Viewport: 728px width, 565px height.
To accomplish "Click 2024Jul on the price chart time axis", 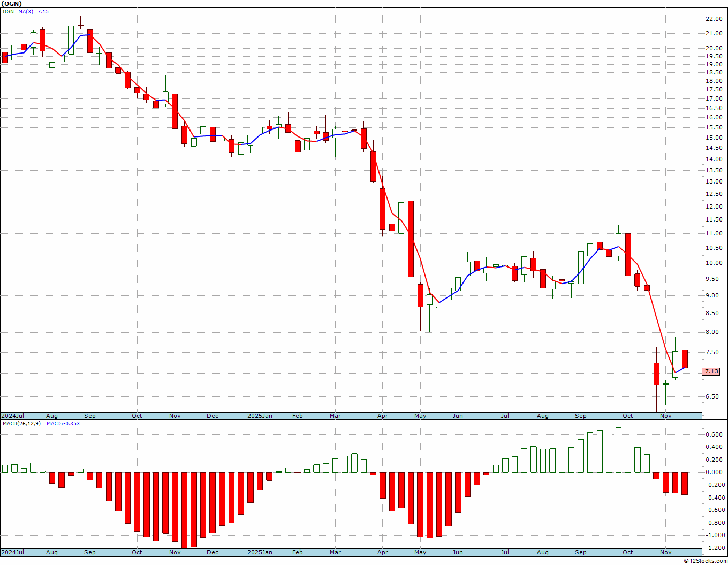I will (x=13, y=416).
